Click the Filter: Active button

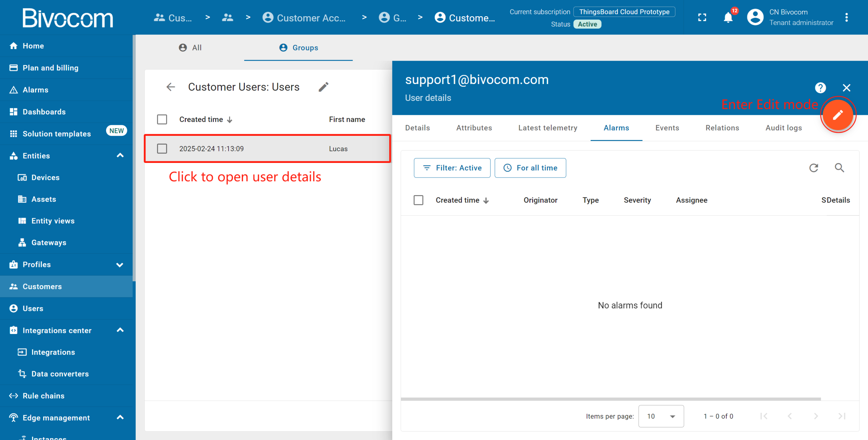452,168
